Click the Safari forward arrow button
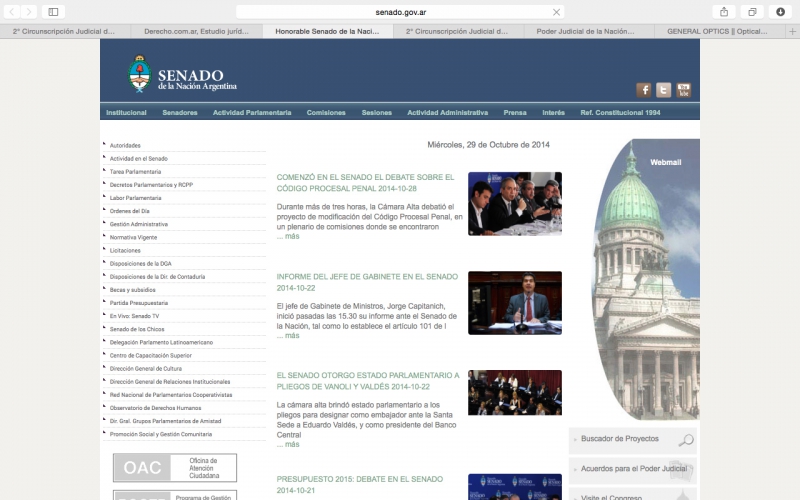The width and height of the screenshot is (800, 500). click(29, 12)
